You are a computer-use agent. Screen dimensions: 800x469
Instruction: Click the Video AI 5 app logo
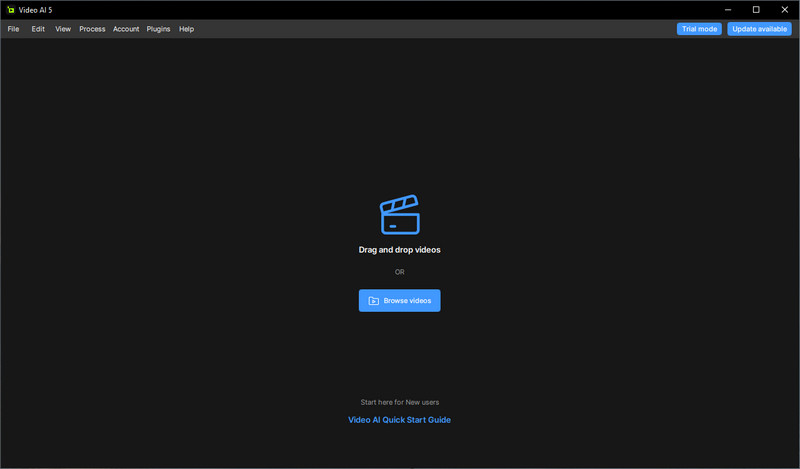click(x=11, y=10)
